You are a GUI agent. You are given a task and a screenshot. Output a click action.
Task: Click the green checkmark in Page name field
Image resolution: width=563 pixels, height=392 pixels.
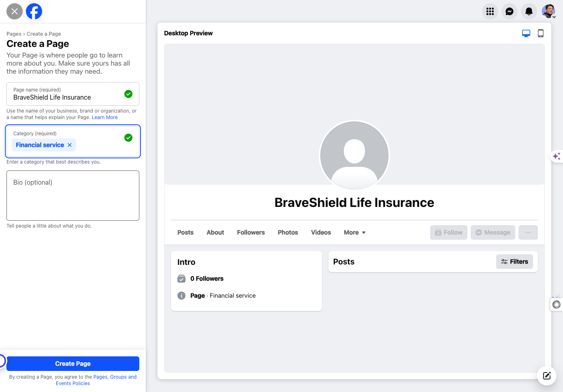[128, 94]
